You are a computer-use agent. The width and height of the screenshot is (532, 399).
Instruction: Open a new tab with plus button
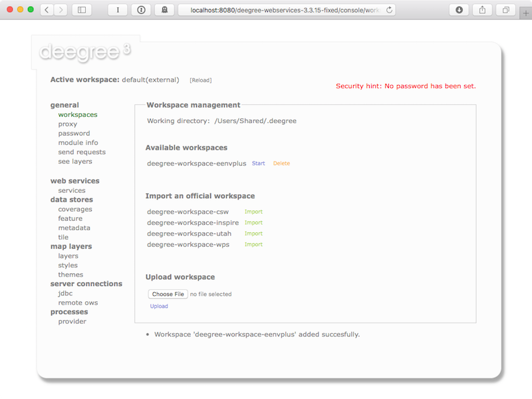[526, 13]
